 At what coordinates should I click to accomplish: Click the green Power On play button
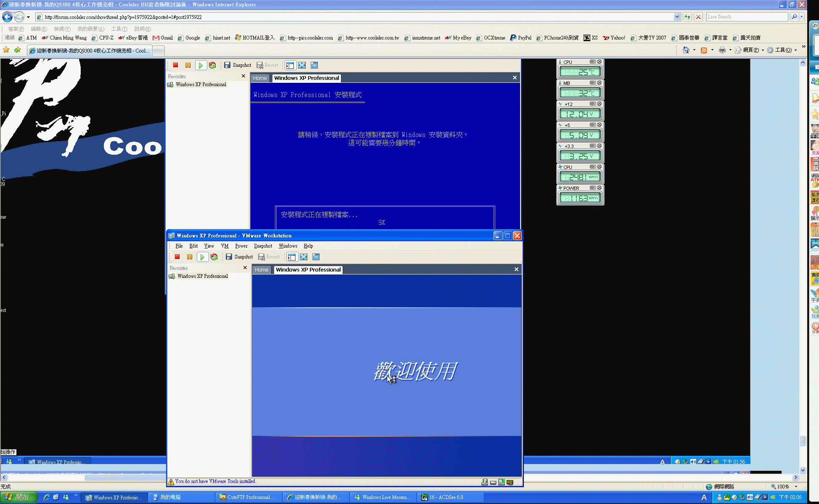tap(202, 257)
